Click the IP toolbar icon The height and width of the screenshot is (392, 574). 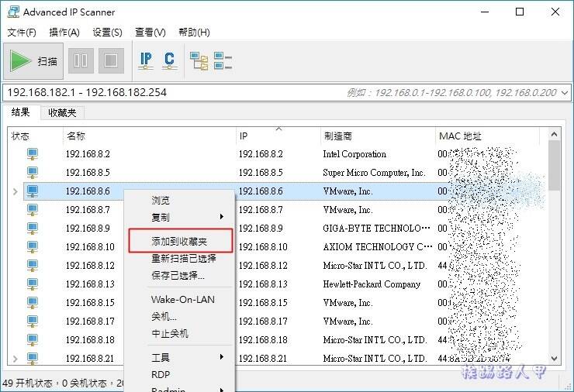146,60
